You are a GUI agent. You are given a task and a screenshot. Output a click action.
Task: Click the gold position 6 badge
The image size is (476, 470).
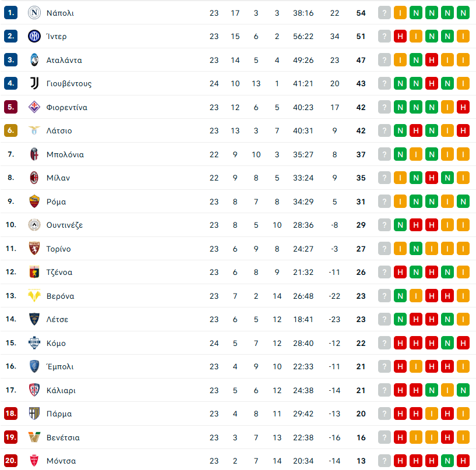click(10, 130)
